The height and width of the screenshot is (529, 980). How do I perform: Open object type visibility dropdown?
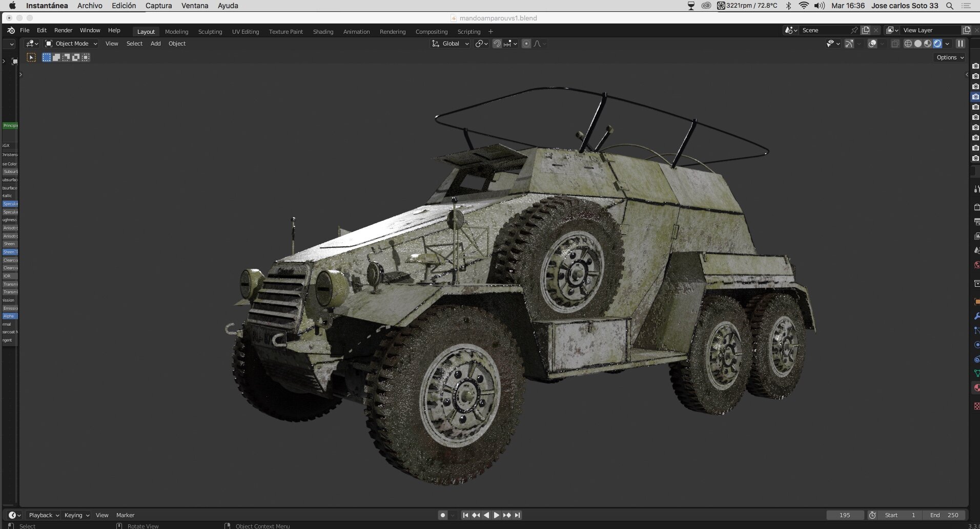[x=833, y=44]
